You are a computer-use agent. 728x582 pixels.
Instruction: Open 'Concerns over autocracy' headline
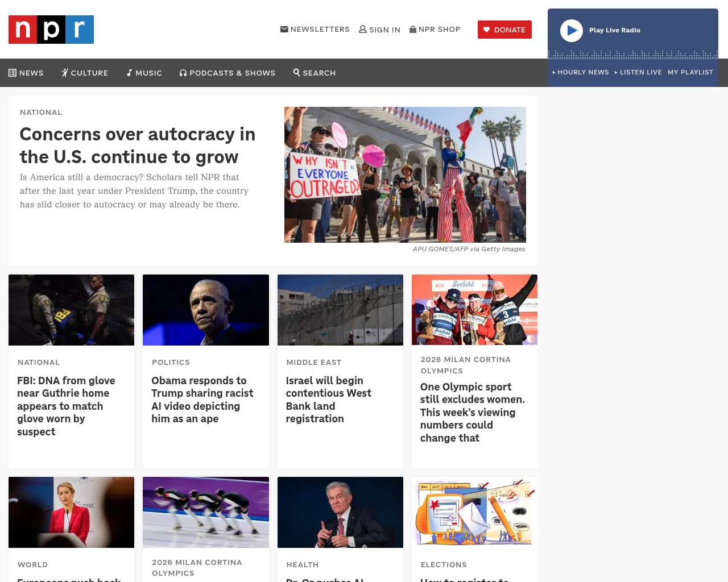(138, 145)
